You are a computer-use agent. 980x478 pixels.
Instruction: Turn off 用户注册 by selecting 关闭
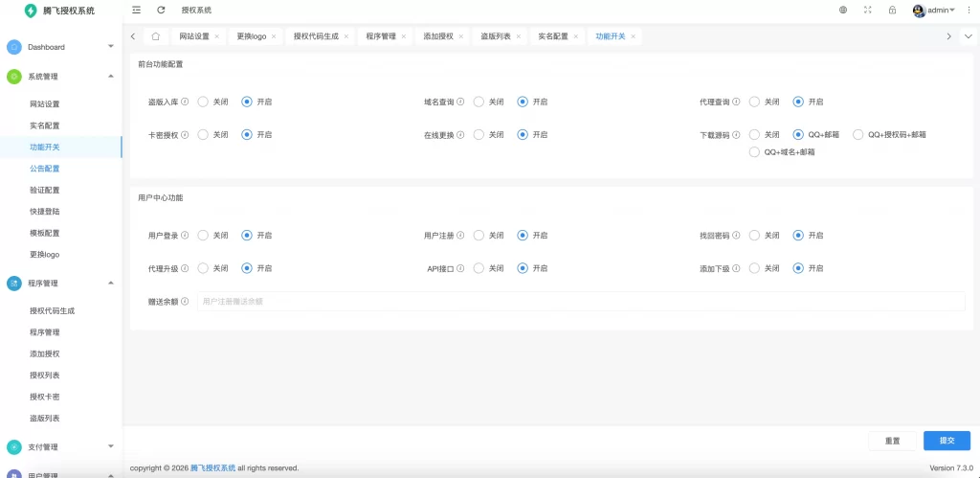[479, 235]
